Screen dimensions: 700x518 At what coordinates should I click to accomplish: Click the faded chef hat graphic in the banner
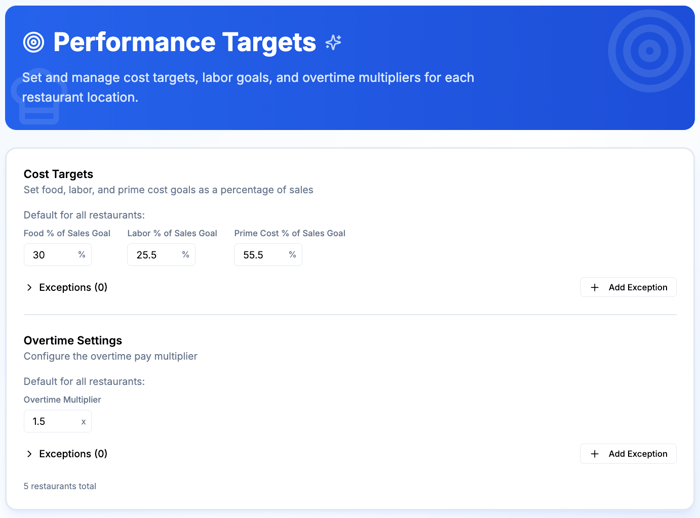point(38,98)
